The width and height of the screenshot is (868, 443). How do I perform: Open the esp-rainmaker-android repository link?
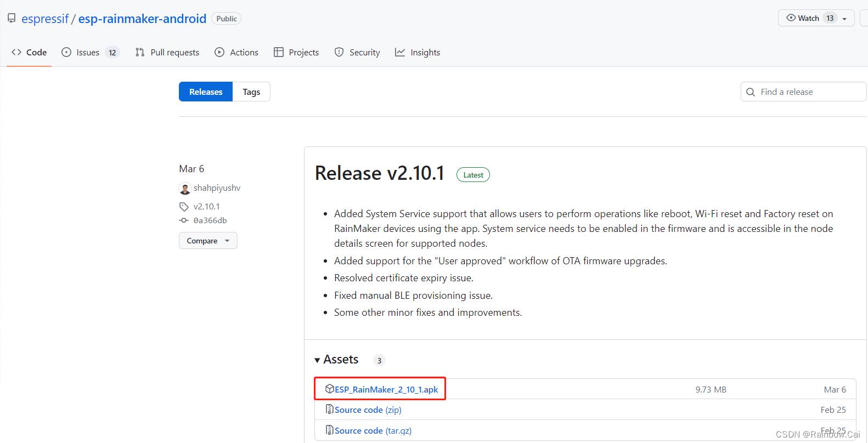click(x=142, y=19)
